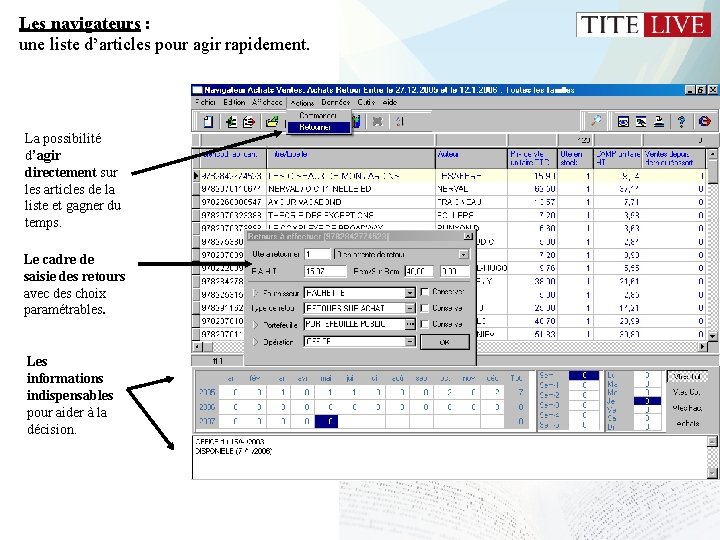The image size is (720, 540).
Task: Click the printer icon in right toolbar
Action: [x=659, y=121]
